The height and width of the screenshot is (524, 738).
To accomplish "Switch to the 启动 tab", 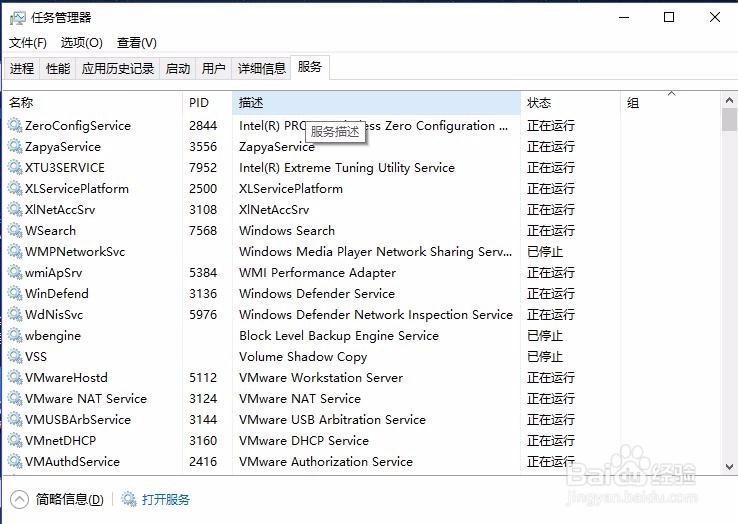I will 178,69.
